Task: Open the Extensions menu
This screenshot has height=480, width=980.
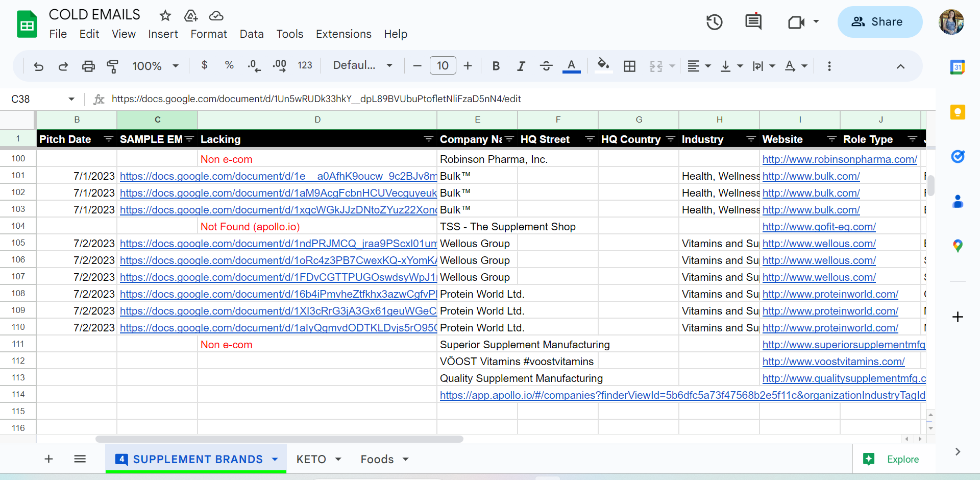Action: click(344, 34)
